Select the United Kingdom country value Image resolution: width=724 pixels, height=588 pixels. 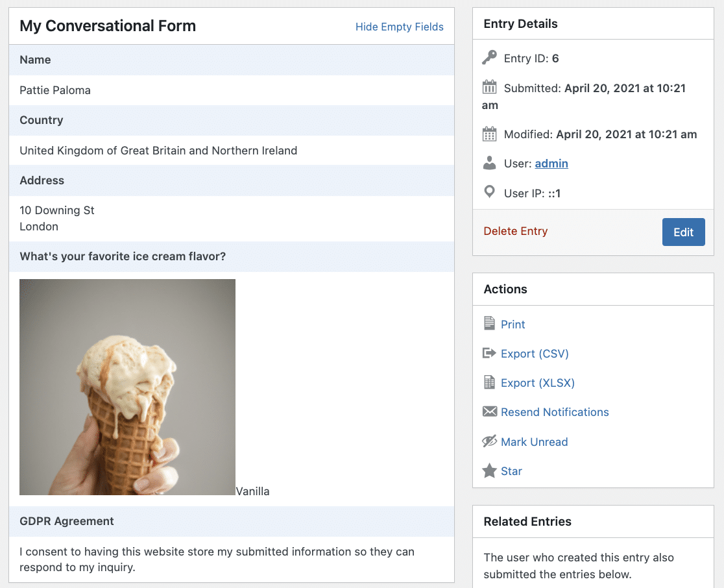coord(158,151)
